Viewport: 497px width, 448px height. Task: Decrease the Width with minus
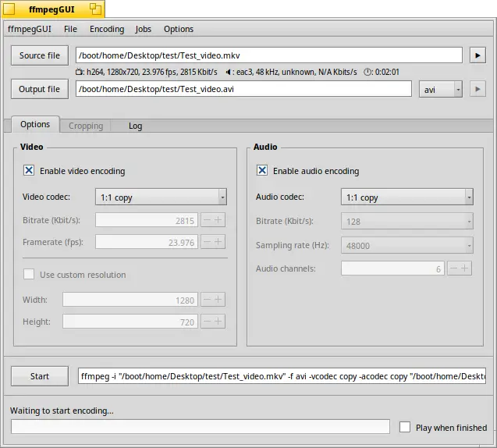(207, 300)
